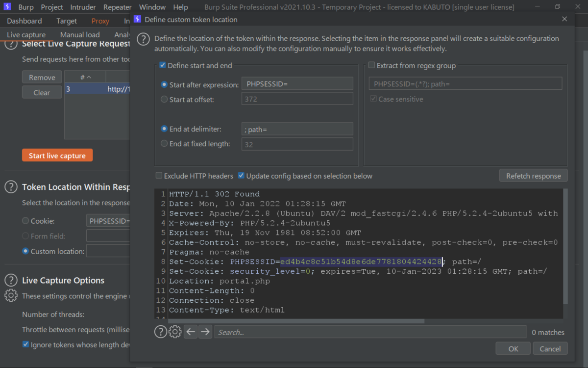Image resolution: width=588 pixels, height=368 pixels.
Task: Click the Form field text box
Action: click(108, 236)
